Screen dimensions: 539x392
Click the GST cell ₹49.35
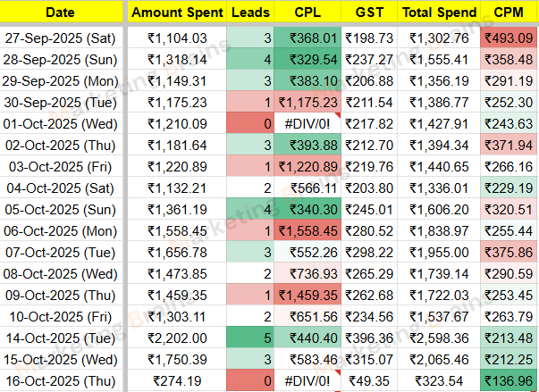click(x=370, y=380)
